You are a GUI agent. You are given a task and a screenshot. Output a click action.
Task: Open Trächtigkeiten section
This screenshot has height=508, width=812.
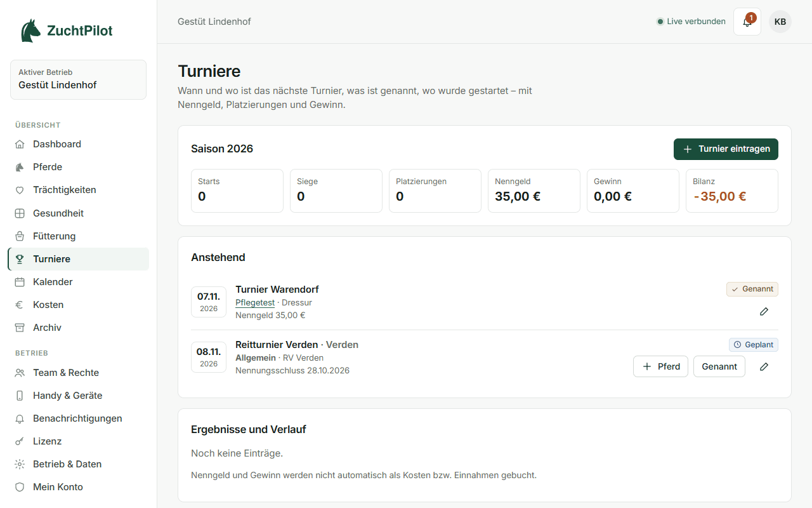(78, 190)
